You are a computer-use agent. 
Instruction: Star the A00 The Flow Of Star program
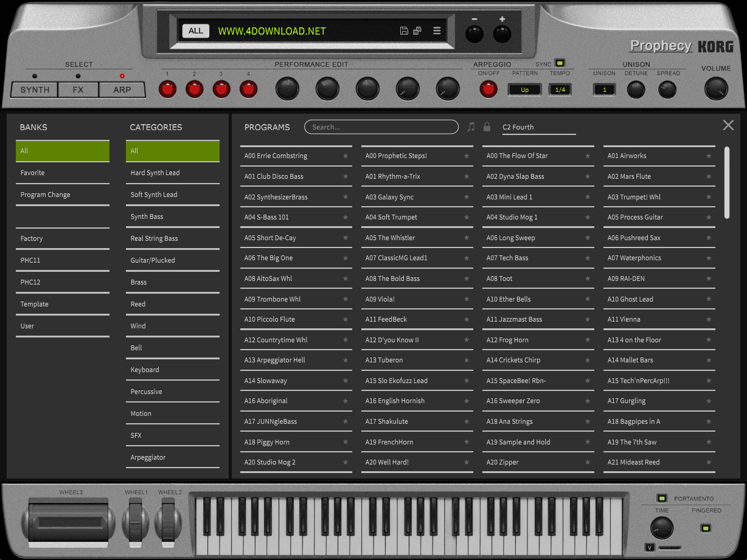pyautogui.click(x=588, y=156)
